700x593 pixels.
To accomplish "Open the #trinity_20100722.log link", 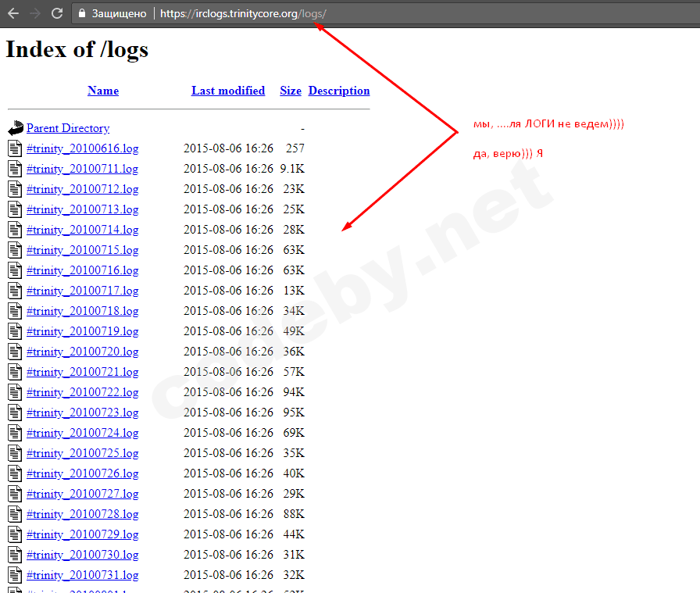I will (83, 392).
